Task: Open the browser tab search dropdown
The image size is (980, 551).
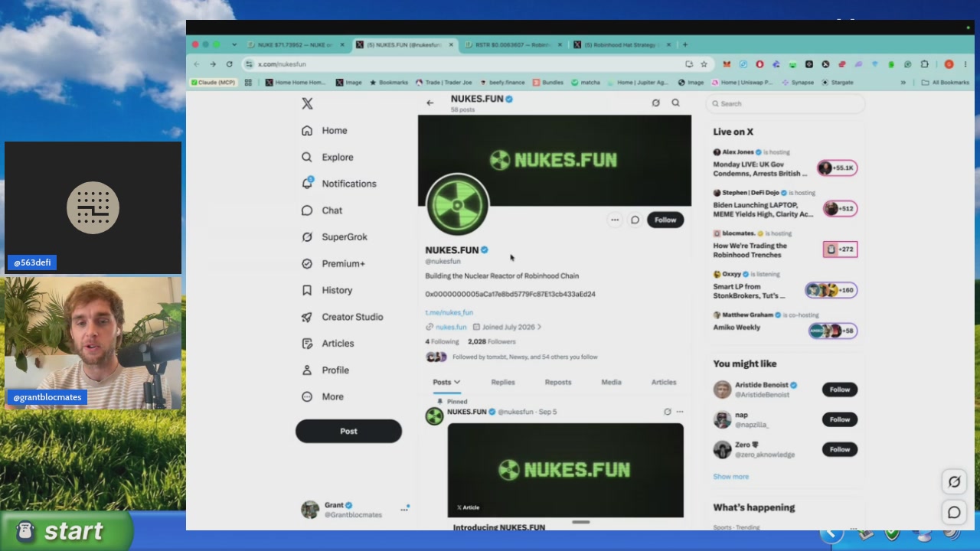Action: pos(234,45)
